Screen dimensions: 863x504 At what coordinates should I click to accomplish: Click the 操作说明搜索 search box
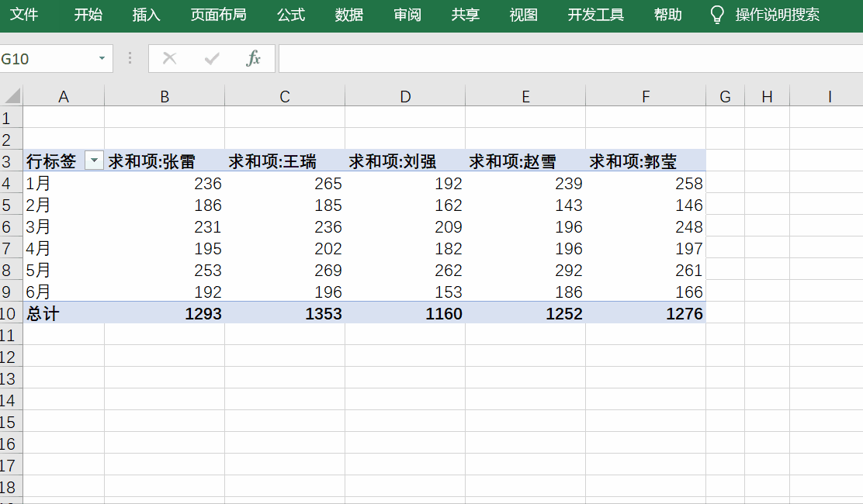(777, 15)
